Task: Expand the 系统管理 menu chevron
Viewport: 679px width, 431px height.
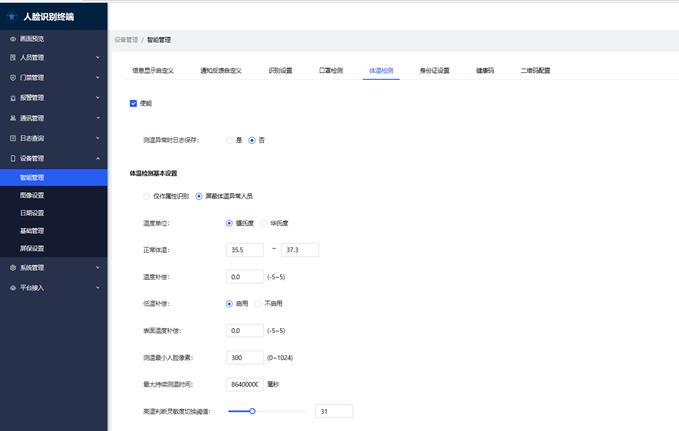Action: pos(97,268)
